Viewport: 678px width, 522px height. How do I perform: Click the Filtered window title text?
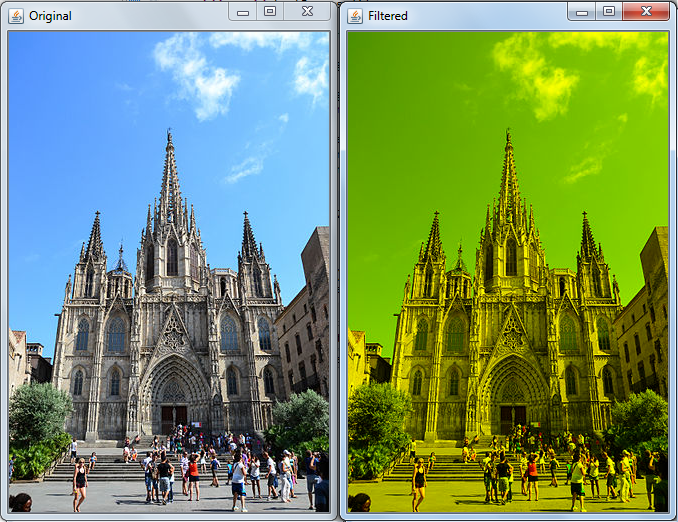(388, 16)
